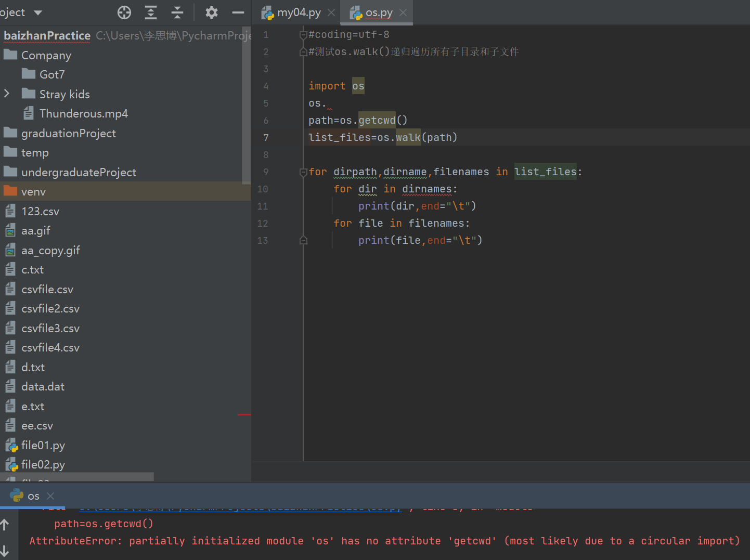This screenshot has width=750, height=560.
Task: Toggle fold marker at line 1 comment
Action: tap(303, 35)
